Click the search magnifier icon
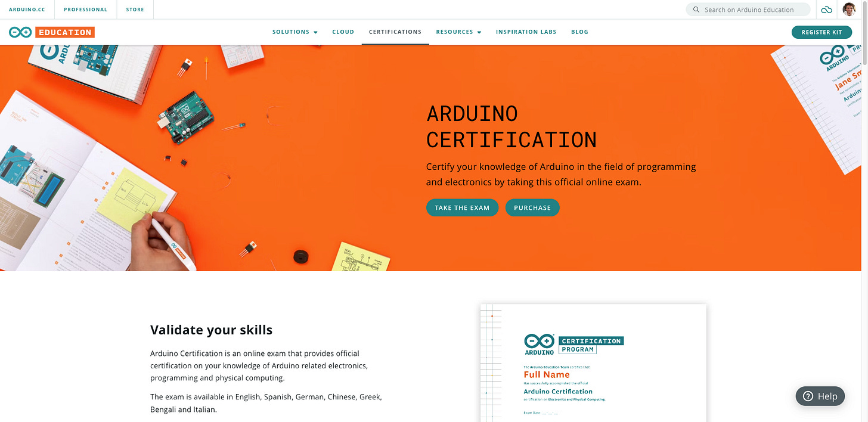The height and width of the screenshot is (422, 868). [x=696, y=10]
